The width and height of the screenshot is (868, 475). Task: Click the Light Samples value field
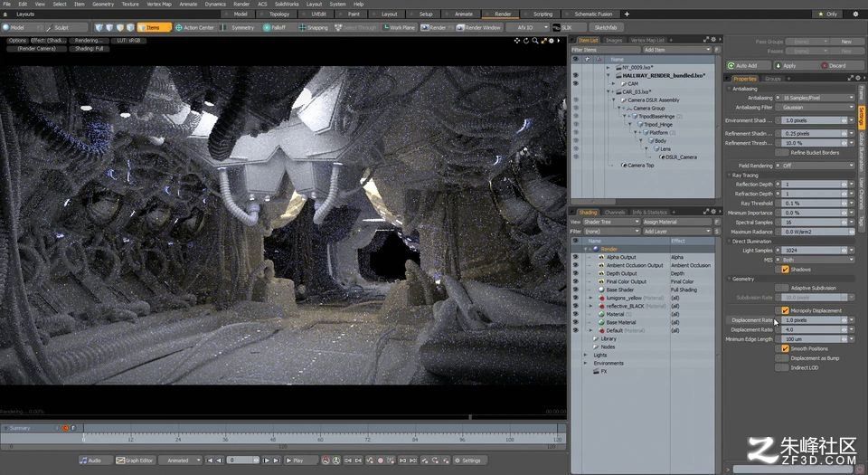814,251
